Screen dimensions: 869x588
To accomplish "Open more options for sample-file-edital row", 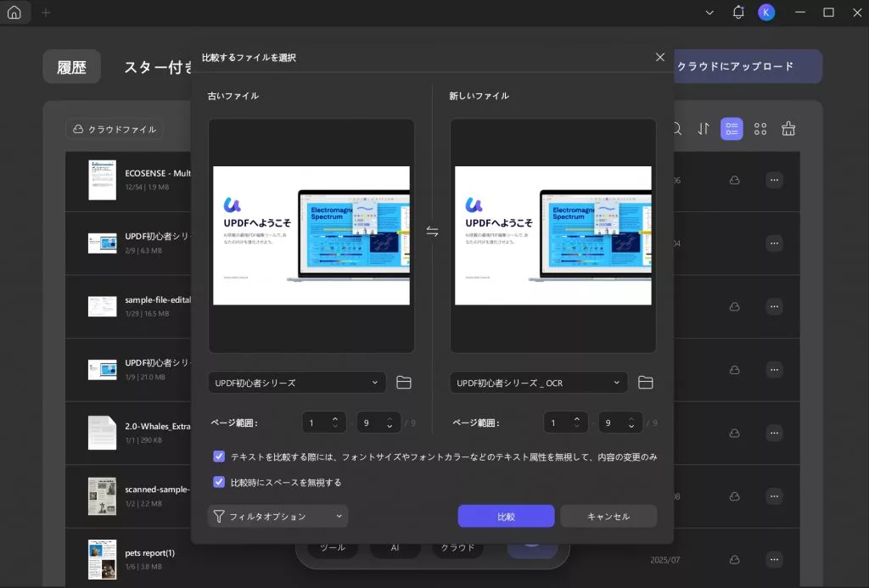I will [x=774, y=306].
